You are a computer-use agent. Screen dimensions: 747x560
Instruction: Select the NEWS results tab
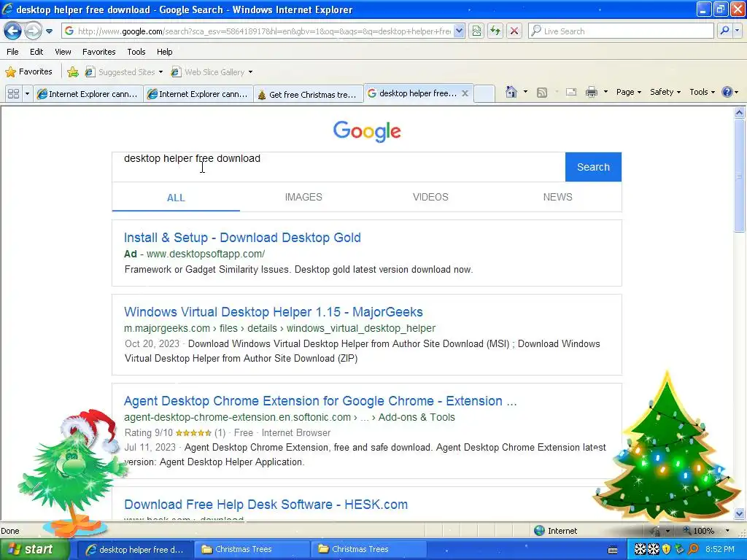click(558, 197)
